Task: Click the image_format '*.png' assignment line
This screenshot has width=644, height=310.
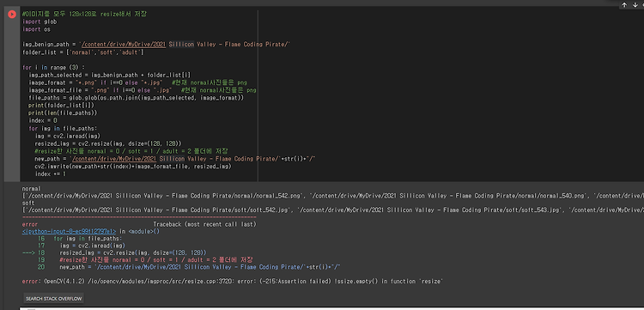Action: point(137,82)
